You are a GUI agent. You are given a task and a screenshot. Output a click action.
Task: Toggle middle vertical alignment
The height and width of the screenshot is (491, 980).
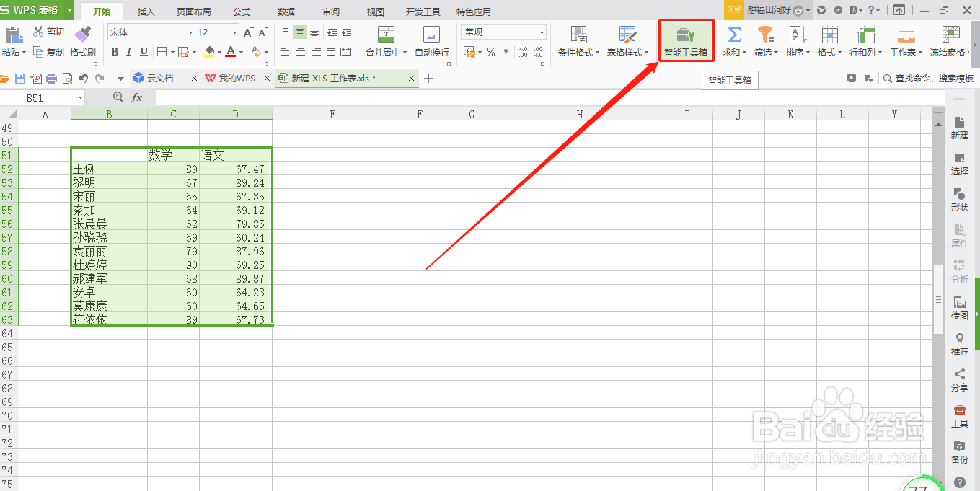click(300, 32)
